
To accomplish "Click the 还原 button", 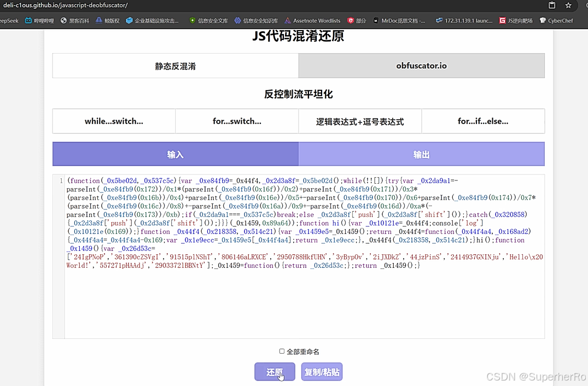I will coord(275,372).
